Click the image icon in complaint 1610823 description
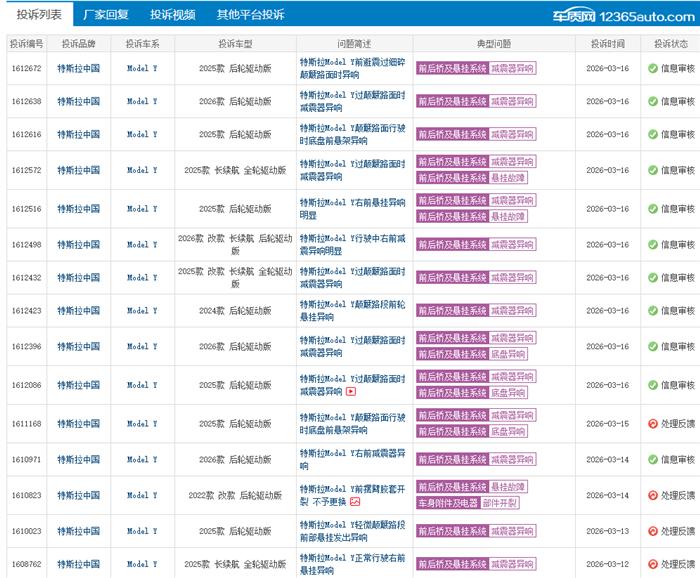 [354, 502]
